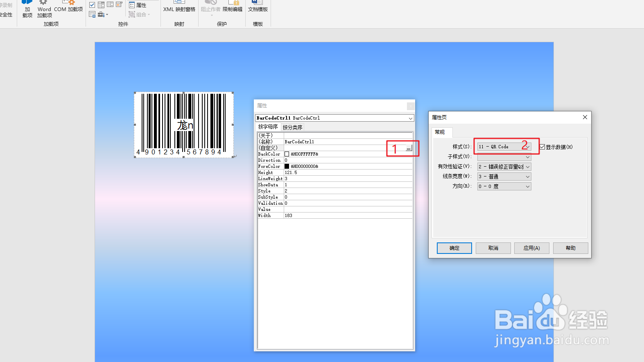Select the (名称) property row
644x362 pixels.
pyautogui.click(x=335, y=142)
